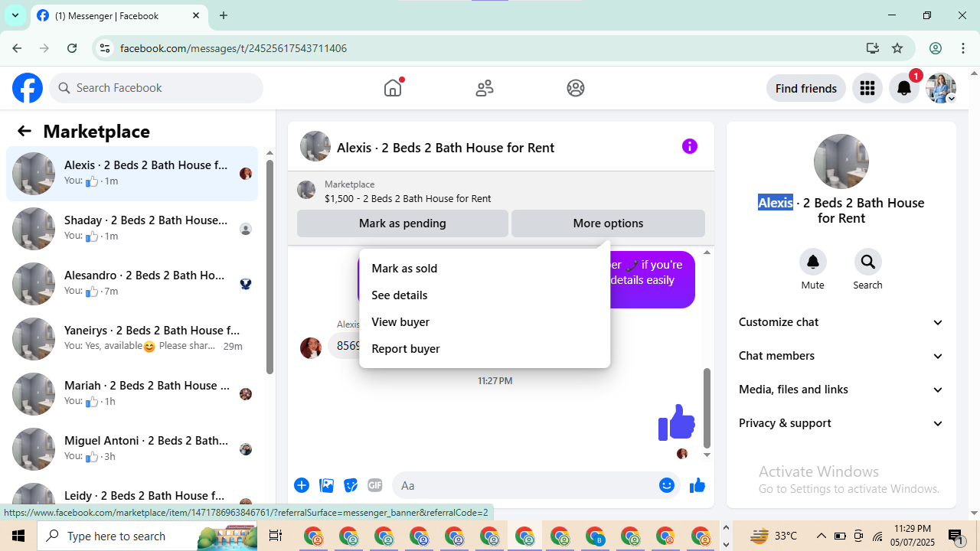Image resolution: width=980 pixels, height=551 pixels.
Task: Open the Friends icon in top navigation
Action: point(485,88)
